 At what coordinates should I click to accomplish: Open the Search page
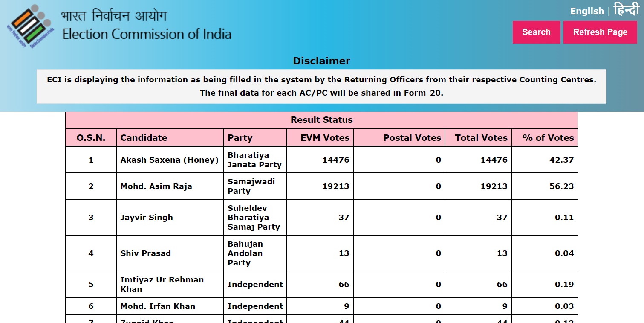(x=536, y=32)
